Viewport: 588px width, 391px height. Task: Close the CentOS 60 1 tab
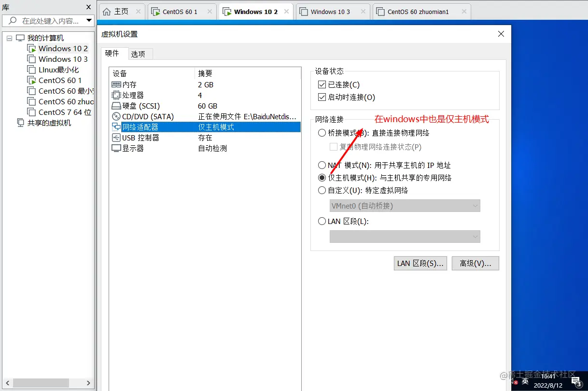coord(209,12)
